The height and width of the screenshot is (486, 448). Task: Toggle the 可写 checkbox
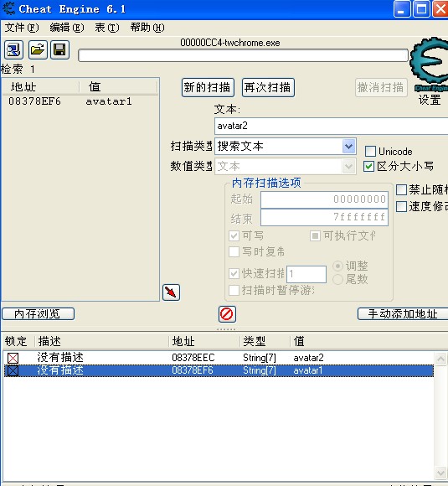(x=234, y=235)
